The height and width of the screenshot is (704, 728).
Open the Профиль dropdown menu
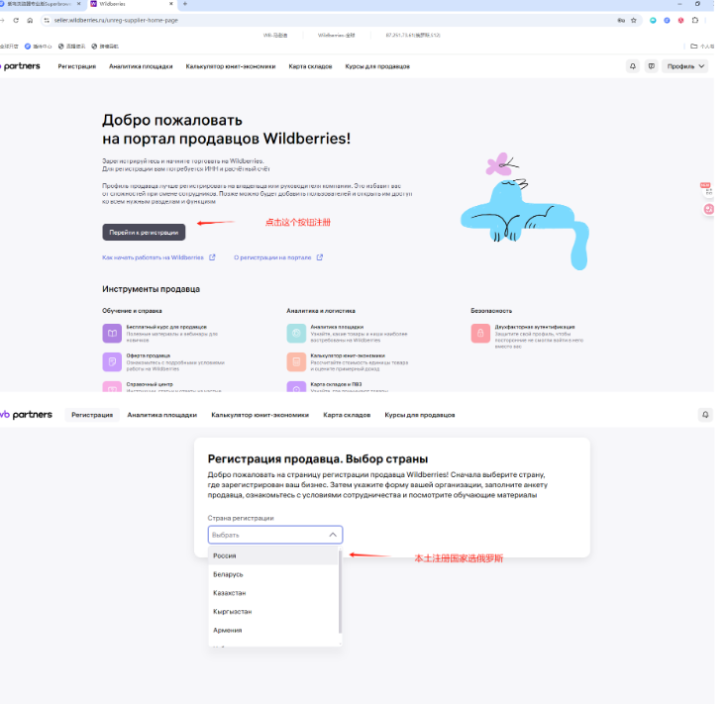(x=686, y=66)
